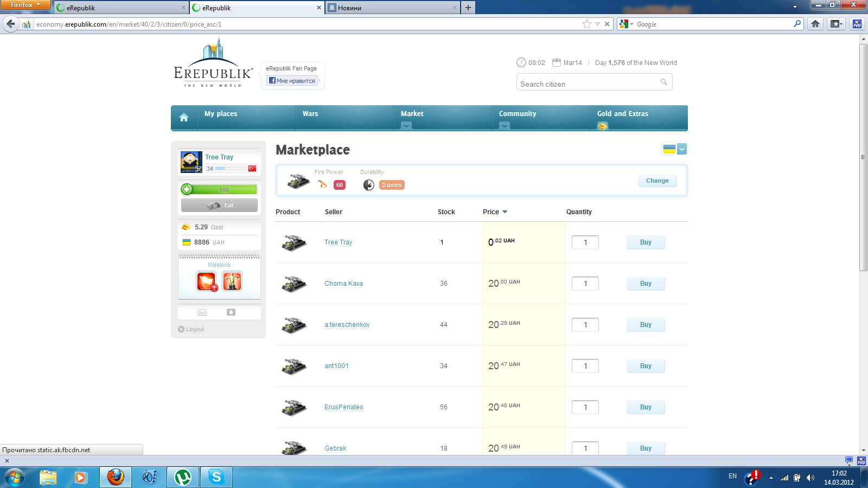Viewport: 868px width, 488px height.
Task: Click the eRepublik logo
Action: [213, 63]
